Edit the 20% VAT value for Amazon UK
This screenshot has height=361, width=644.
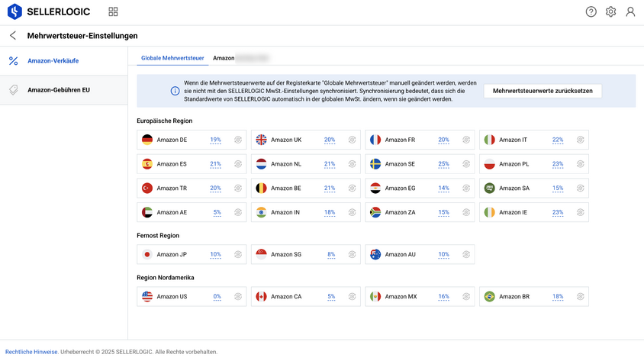(x=330, y=140)
